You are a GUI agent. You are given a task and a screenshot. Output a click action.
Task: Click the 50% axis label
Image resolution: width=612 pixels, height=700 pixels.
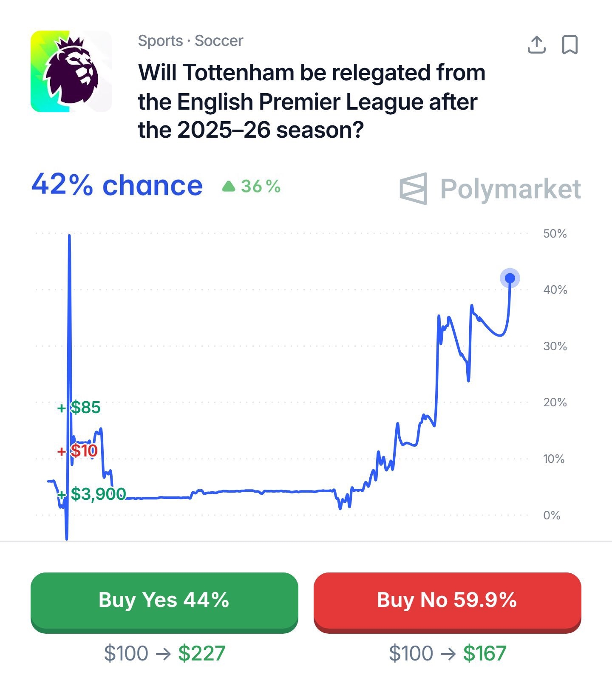click(x=555, y=233)
